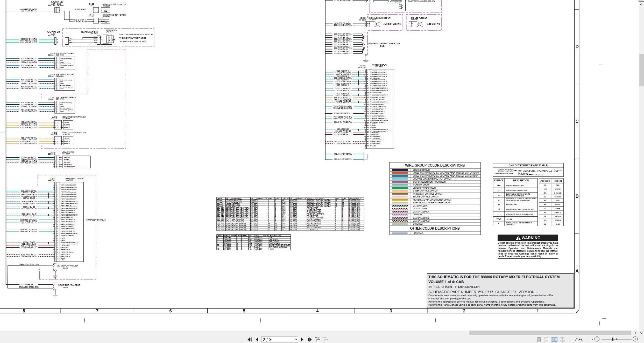
Task: Click the (52) VALVE GP - CONTROL callout example
Action: click(533, 171)
